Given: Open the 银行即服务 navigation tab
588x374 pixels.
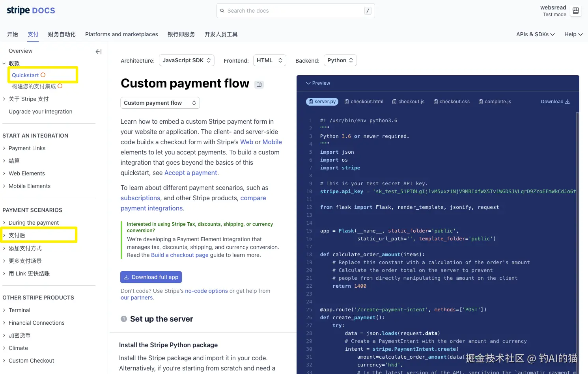Looking at the screenshot, I should 181,34.
